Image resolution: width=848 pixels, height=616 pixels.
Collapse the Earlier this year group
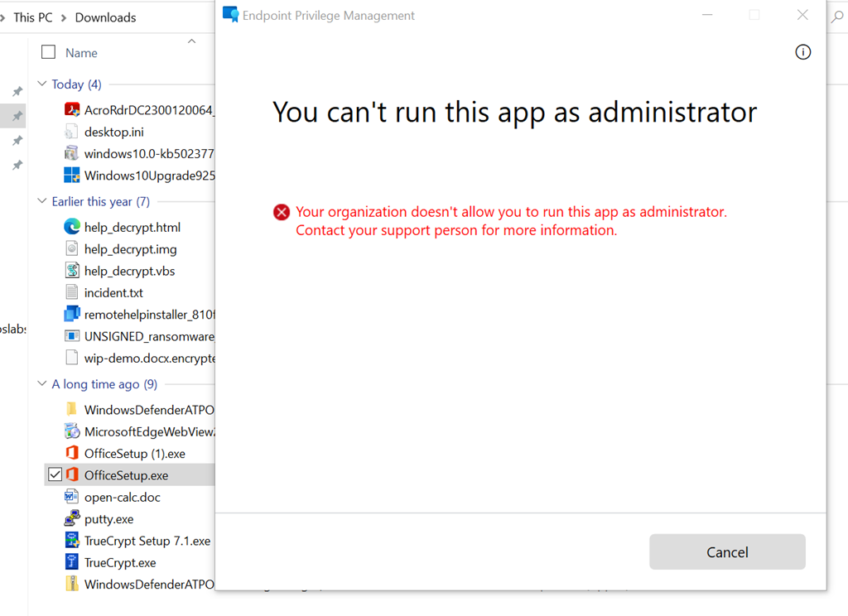[42, 201]
